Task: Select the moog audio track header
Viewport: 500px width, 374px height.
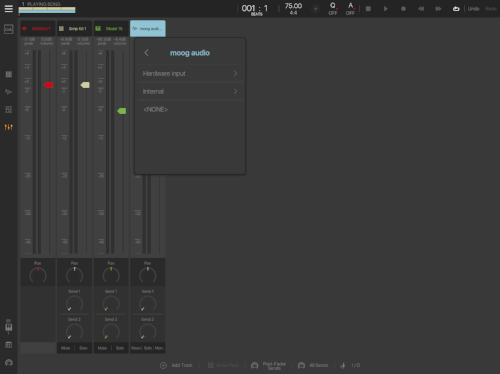Action: click(148, 29)
